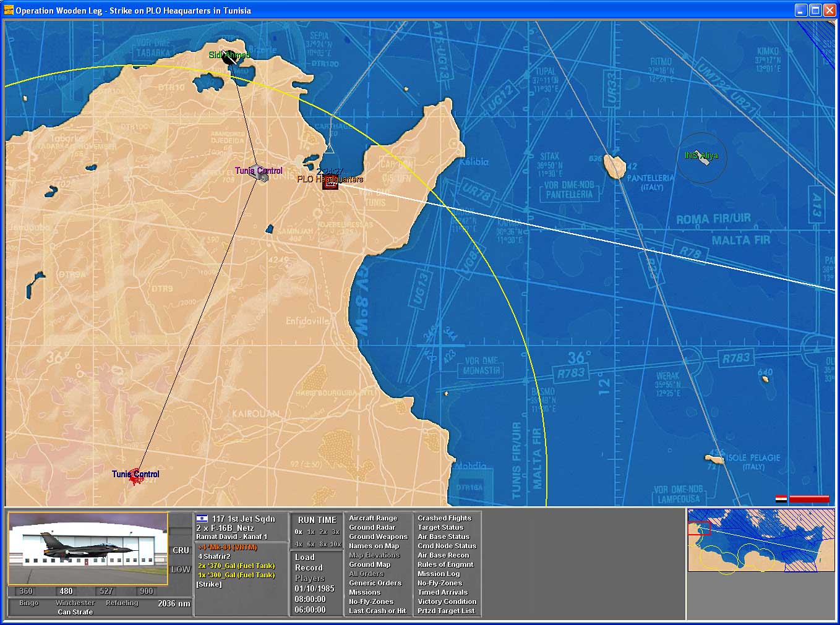The image size is (840, 625).
Task: Click the white triangle aircraft marker
Action: 330,149
